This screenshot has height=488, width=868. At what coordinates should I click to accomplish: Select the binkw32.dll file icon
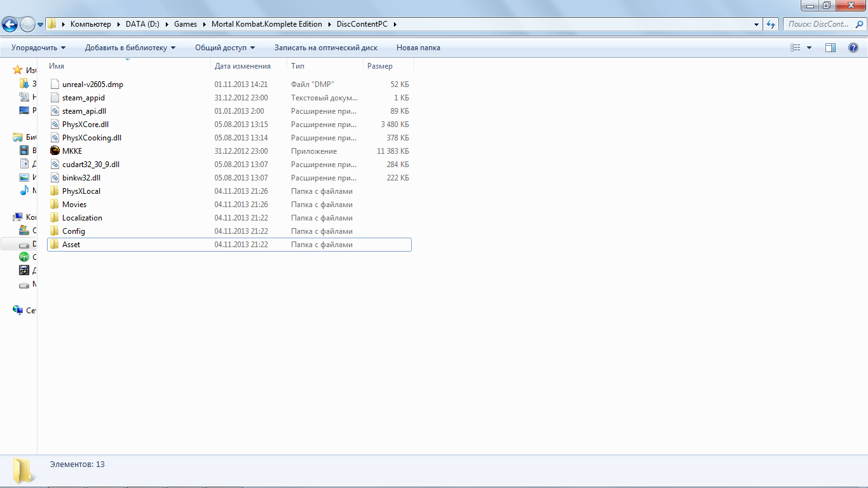[55, 178]
